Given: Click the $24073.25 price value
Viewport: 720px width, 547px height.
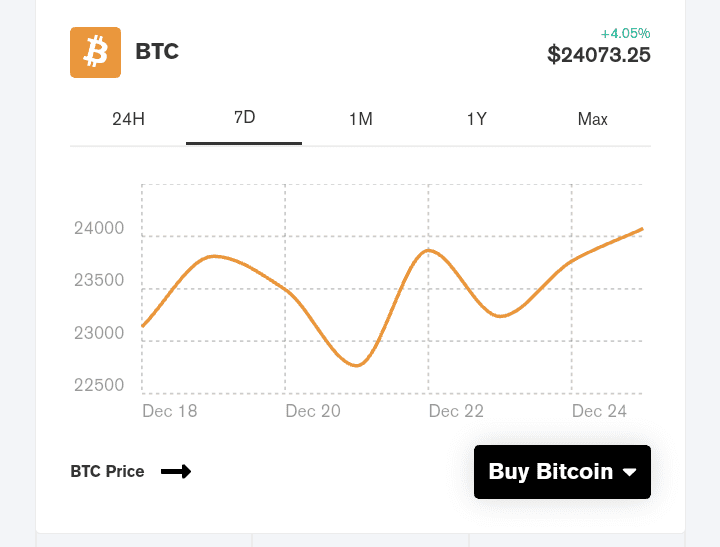Looking at the screenshot, I should pos(599,55).
